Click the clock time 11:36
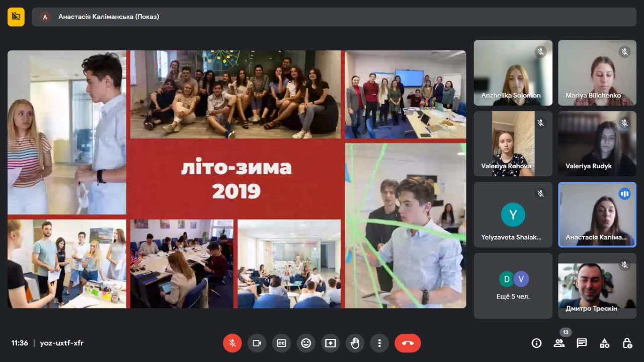This screenshot has height=362, width=644. coord(20,343)
